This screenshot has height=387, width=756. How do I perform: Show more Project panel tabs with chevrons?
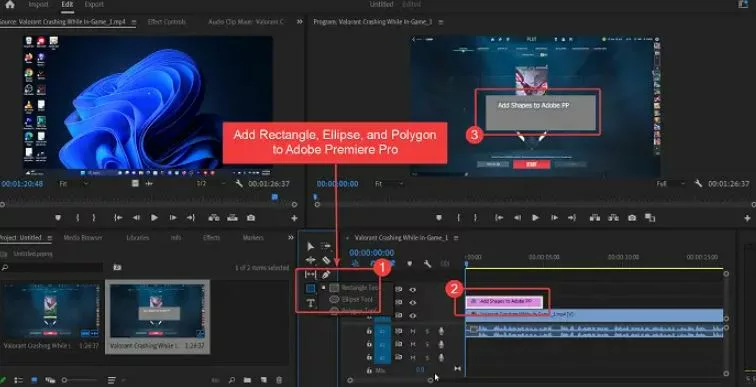[291, 238]
